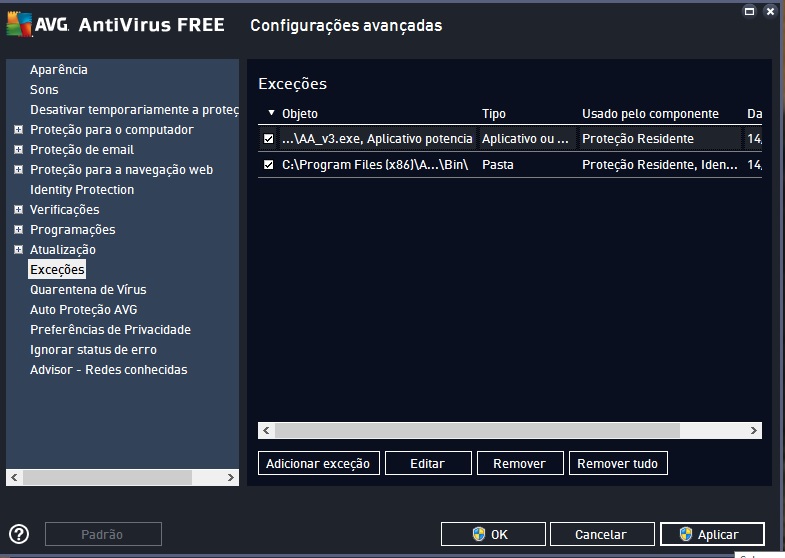
Task: Click the exceptions list horizontal scrollbar
Action: pyautogui.click(x=477, y=430)
